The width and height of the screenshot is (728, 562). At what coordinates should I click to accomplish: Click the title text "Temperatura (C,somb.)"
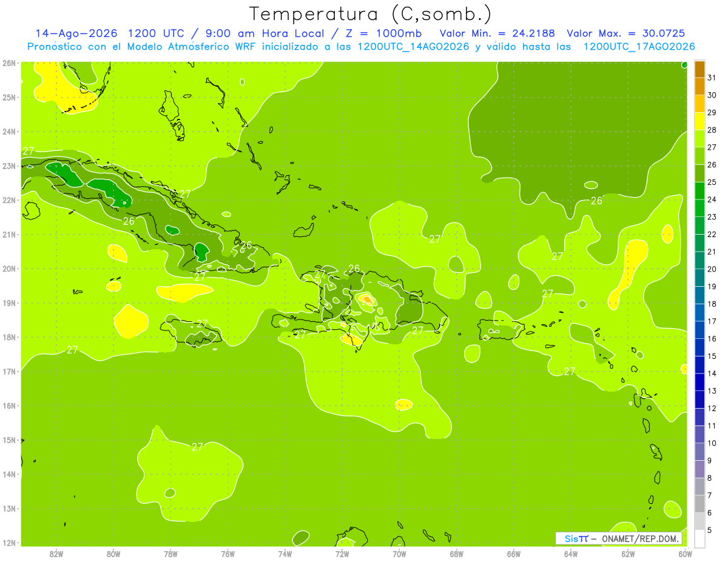(x=370, y=14)
